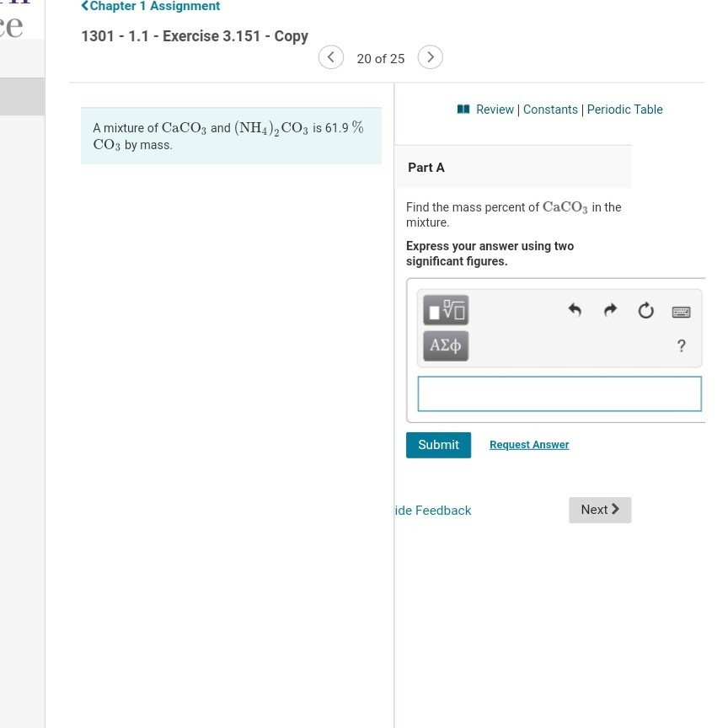Submit your answer for Part A
This screenshot has width=728, height=728.
(438, 444)
